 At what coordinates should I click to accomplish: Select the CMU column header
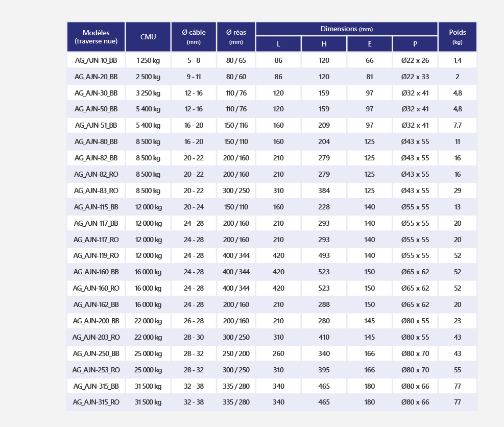point(148,37)
